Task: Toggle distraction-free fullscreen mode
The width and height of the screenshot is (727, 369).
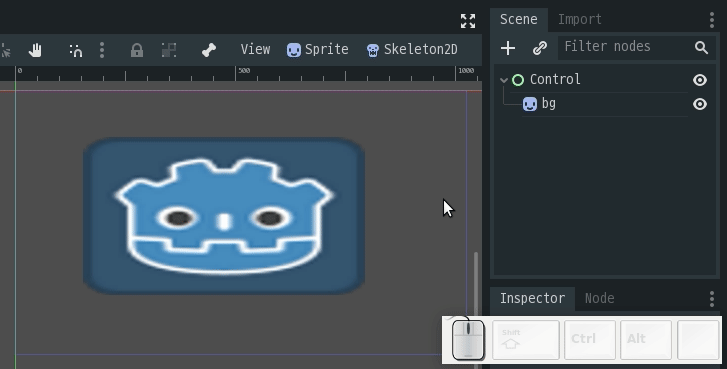Action: tap(468, 21)
